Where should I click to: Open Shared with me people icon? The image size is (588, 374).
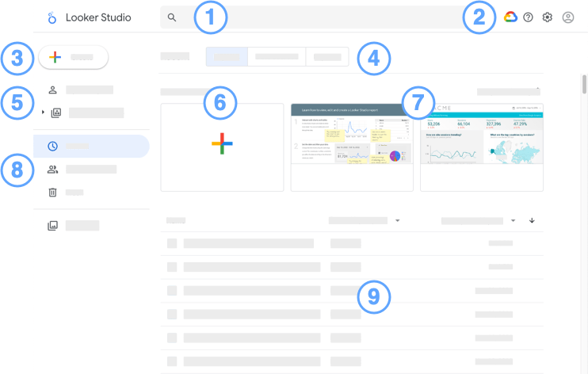point(52,170)
